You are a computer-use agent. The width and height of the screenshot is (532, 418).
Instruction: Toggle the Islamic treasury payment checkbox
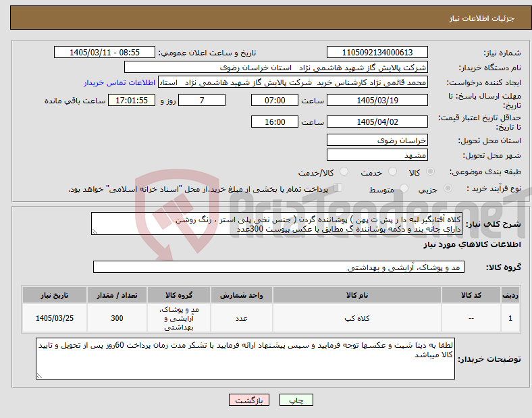point(338,187)
